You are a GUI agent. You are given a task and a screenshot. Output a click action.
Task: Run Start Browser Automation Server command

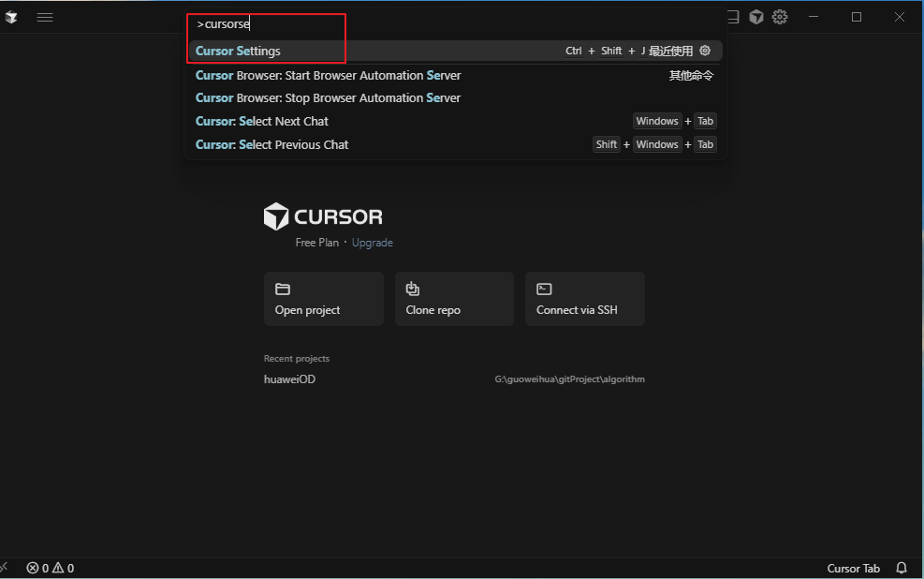(x=454, y=76)
